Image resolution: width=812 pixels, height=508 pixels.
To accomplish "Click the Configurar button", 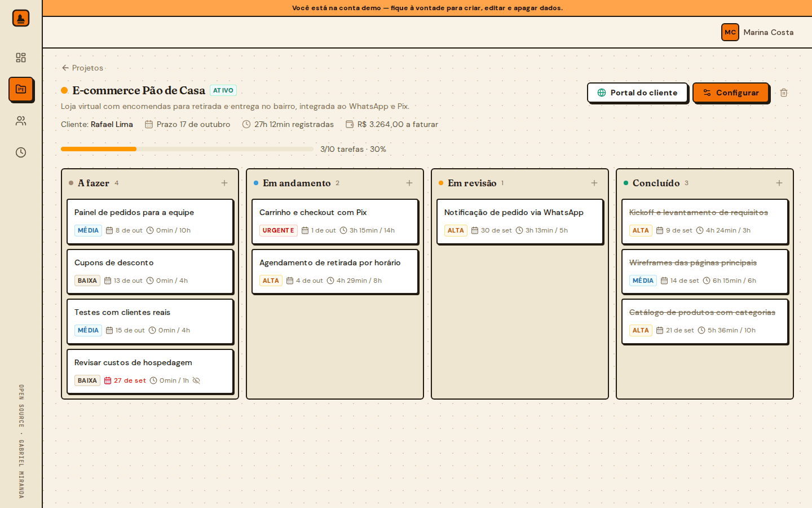I will coord(731,93).
